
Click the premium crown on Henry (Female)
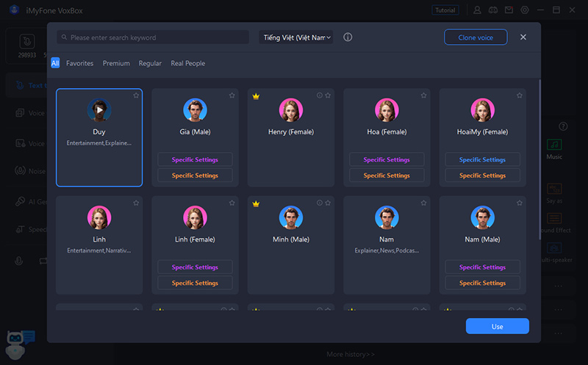(256, 96)
